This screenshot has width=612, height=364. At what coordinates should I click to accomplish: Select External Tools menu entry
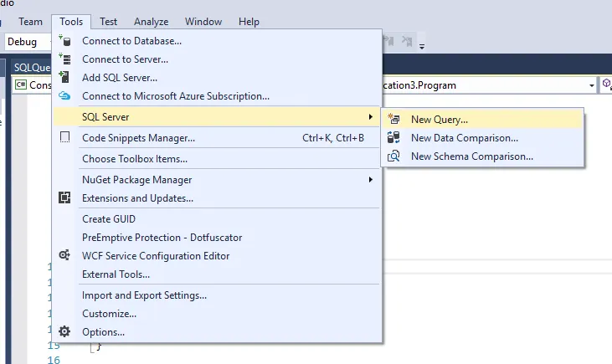tap(116, 274)
